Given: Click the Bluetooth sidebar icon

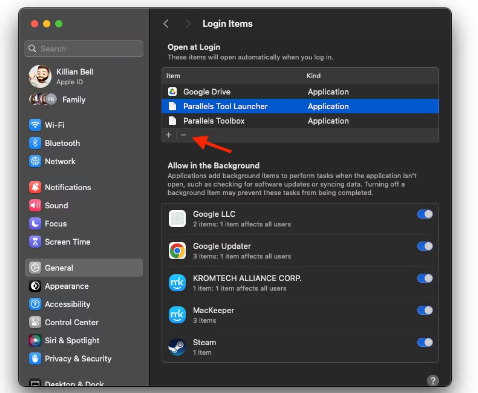Looking at the screenshot, I should click(35, 143).
